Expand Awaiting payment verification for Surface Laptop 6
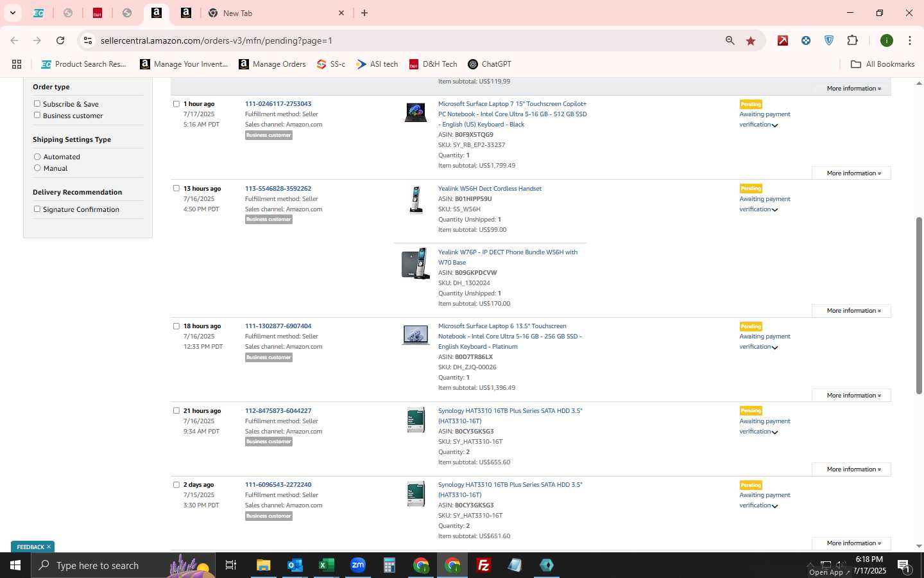924x578 pixels. pos(765,342)
